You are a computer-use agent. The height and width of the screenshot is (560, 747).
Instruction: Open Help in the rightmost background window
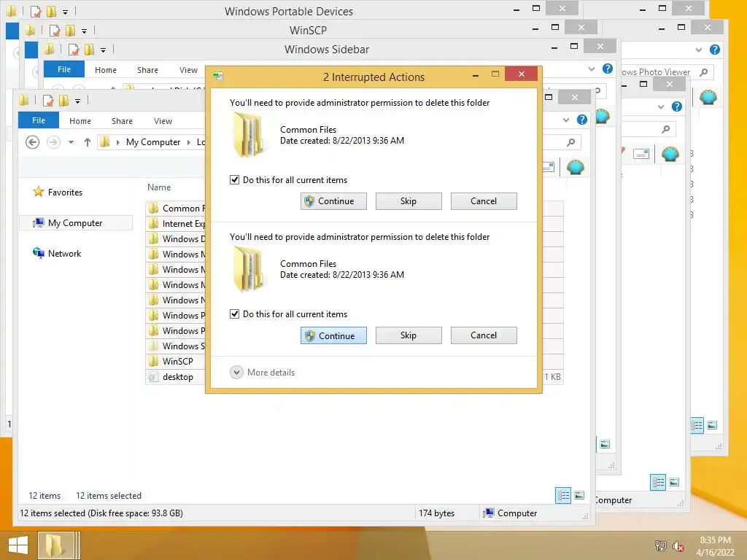click(715, 50)
